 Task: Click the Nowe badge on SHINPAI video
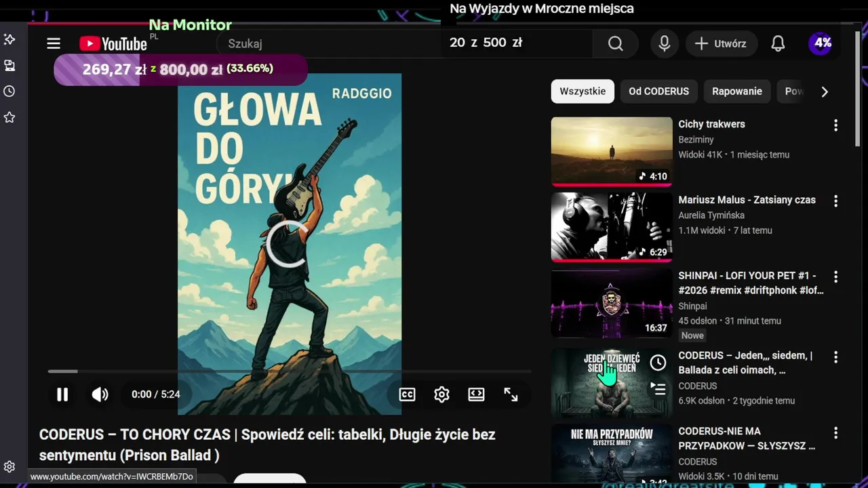point(692,335)
